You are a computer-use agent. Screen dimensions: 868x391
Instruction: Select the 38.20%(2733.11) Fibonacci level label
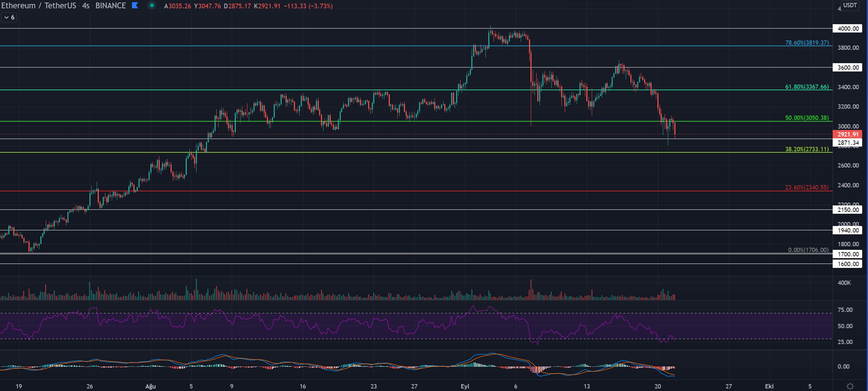click(807, 149)
